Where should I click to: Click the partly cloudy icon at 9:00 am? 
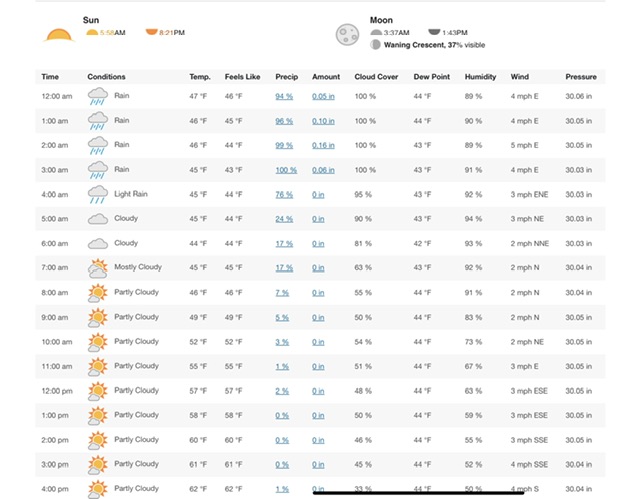(98, 317)
